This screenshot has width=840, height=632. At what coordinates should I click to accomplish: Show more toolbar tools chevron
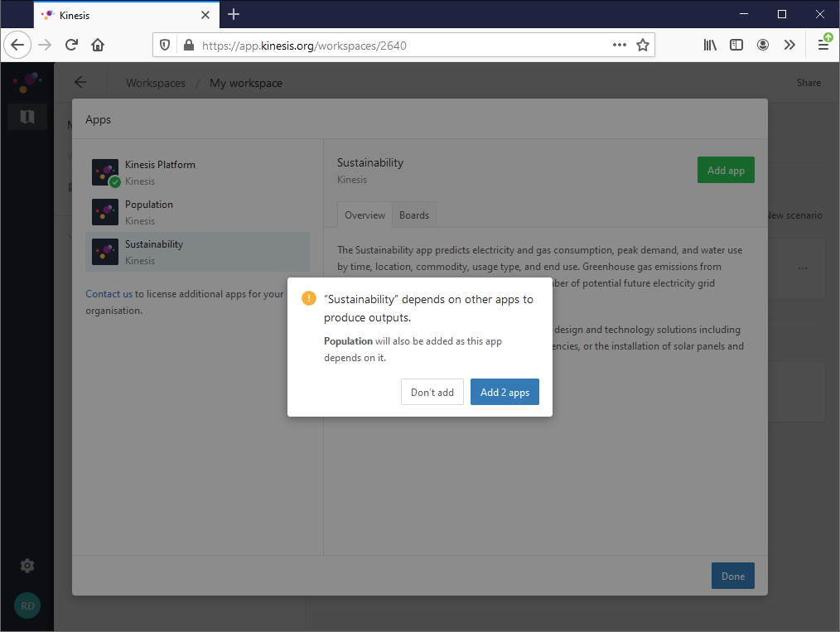click(x=789, y=45)
